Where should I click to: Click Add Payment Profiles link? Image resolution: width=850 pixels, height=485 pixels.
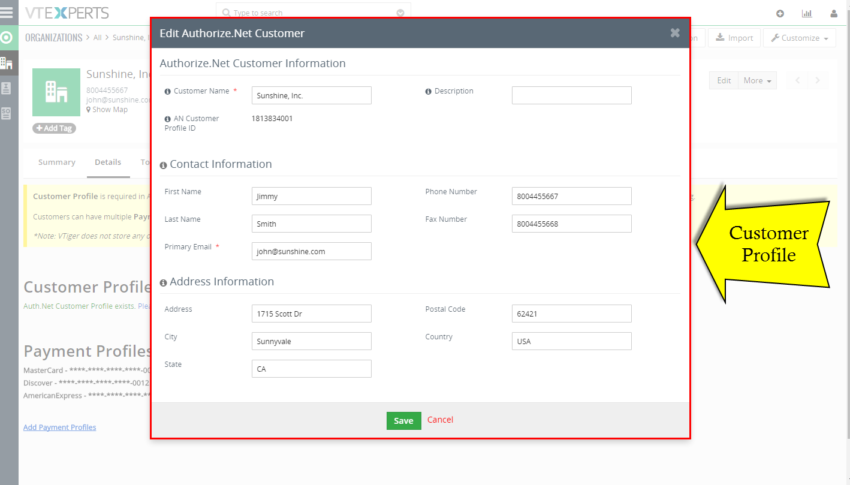(60, 427)
